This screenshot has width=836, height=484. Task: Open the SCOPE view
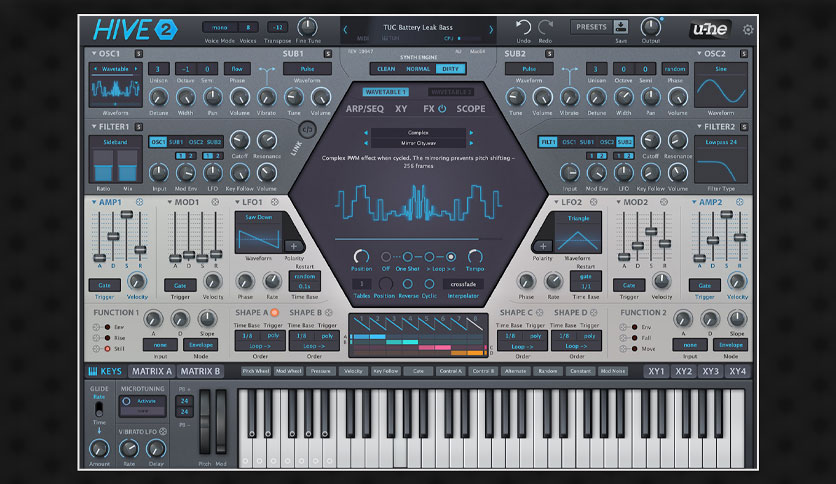click(471, 109)
